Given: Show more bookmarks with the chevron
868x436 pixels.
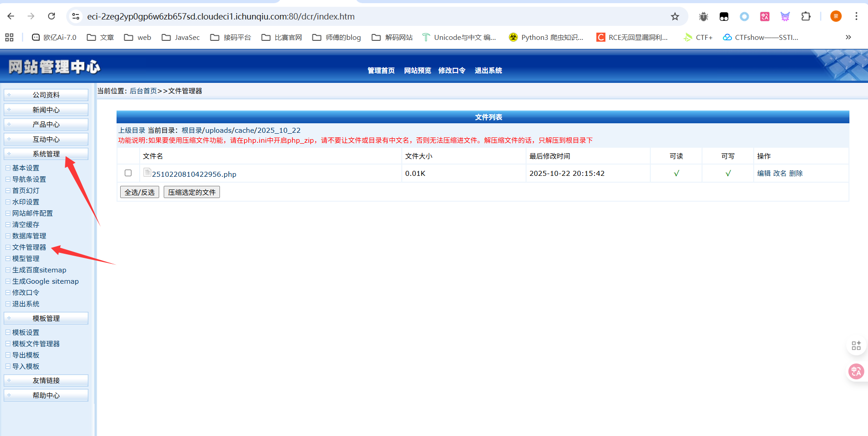Looking at the screenshot, I should 848,37.
